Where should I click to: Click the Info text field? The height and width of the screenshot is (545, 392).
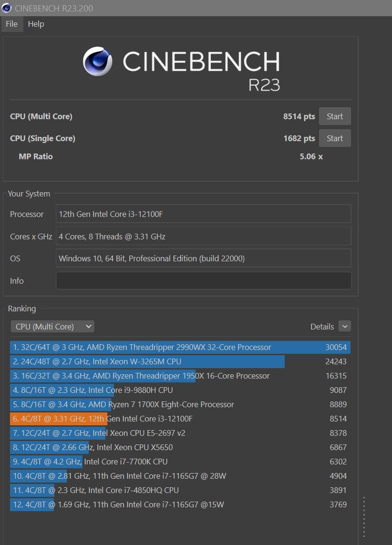pyautogui.click(x=203, y=281)
